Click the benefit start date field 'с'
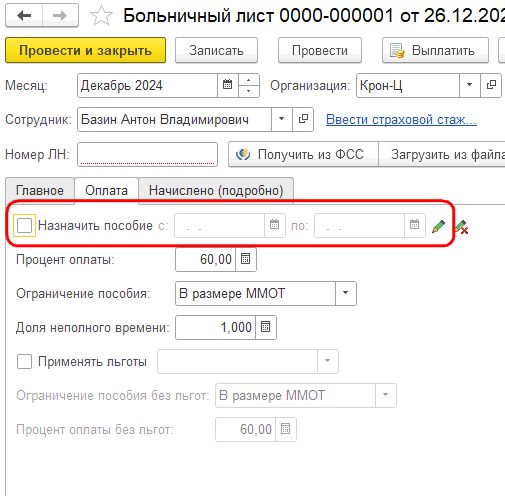The width and height of the screenshot is (505, 496). pyautogui.click(x=220, y=225)
